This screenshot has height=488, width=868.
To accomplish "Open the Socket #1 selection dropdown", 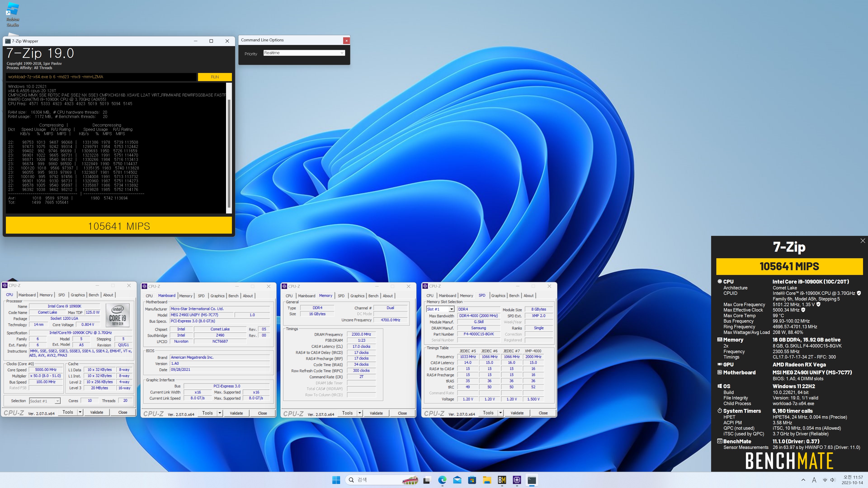I will (x=45, y=401).
